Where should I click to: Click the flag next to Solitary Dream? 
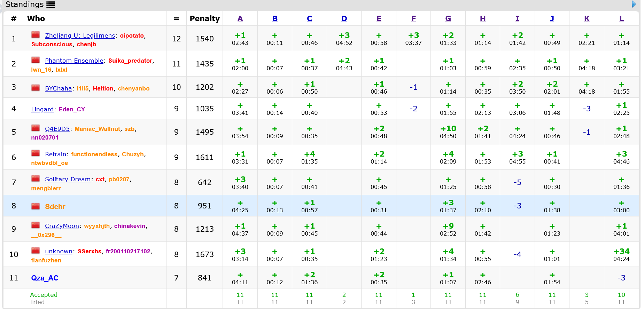pyautogui.click(x=36, y=179)
